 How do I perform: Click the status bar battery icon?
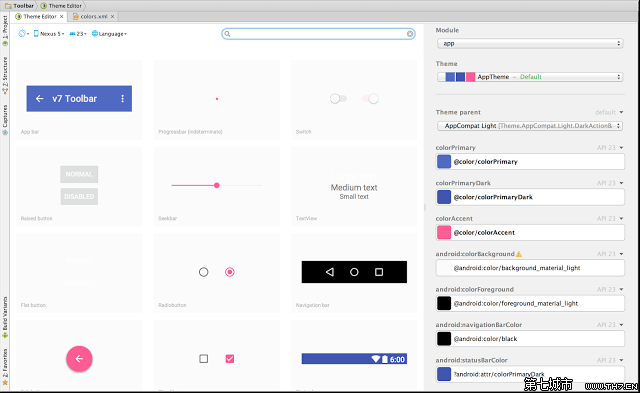click(x=384, y=359)
